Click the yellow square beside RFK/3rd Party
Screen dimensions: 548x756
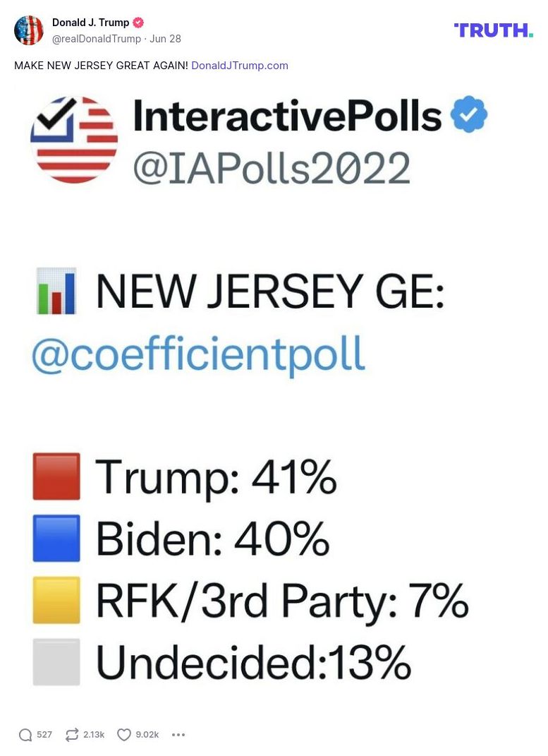click(56, 600)
